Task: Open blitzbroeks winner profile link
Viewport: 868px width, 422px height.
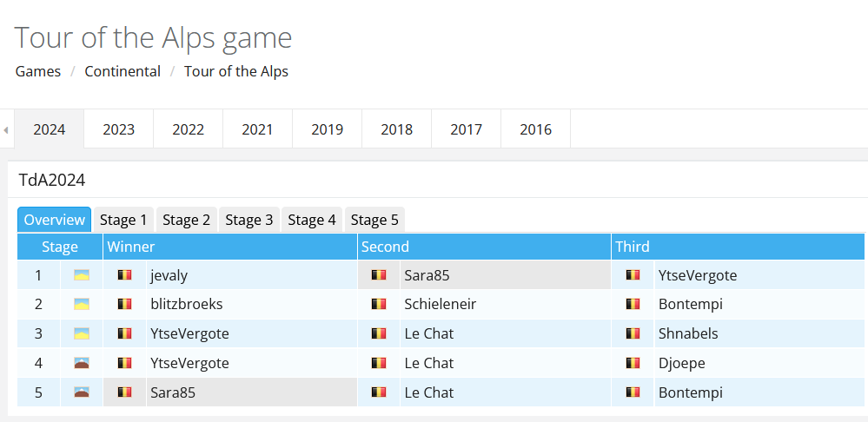Action: [x=187, y=304]
